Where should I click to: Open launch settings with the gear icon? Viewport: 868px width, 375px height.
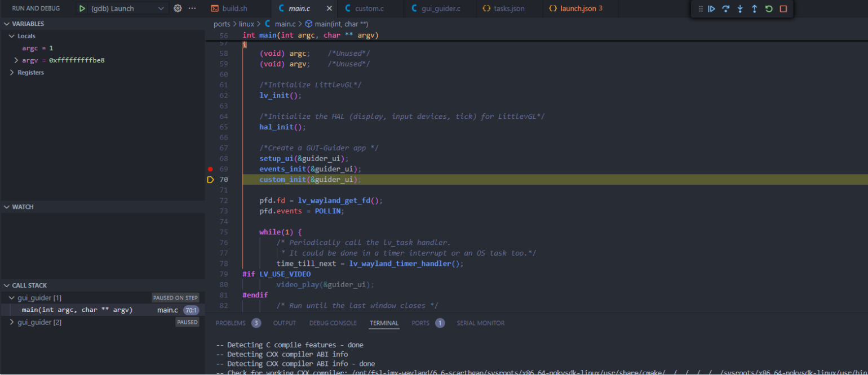pyautogui.click(x=178, y=8)
